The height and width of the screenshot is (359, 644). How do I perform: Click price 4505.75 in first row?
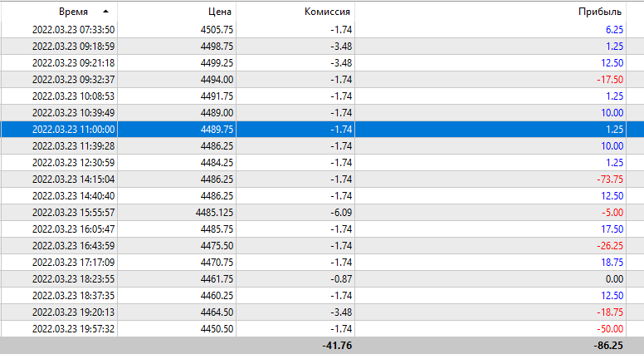point(215,29)
